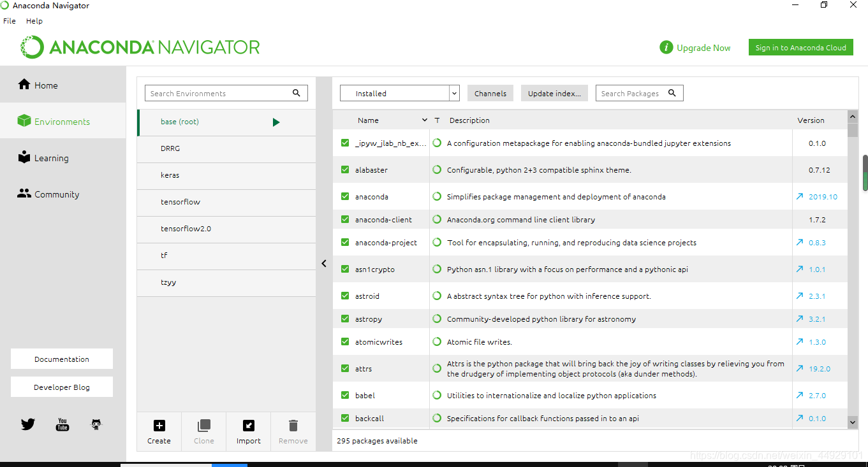Screen dimensions: 868x467
Task: Click the Import environment icon
Action: click(x=249, y=426)
